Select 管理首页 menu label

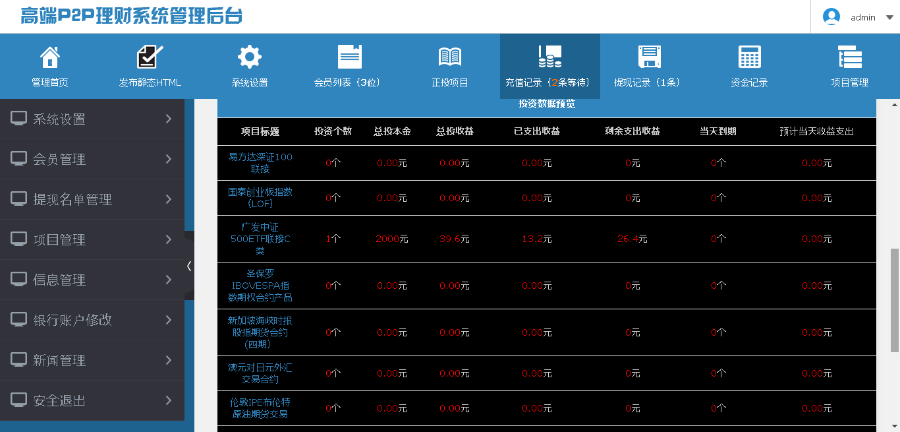coord(50,83)
